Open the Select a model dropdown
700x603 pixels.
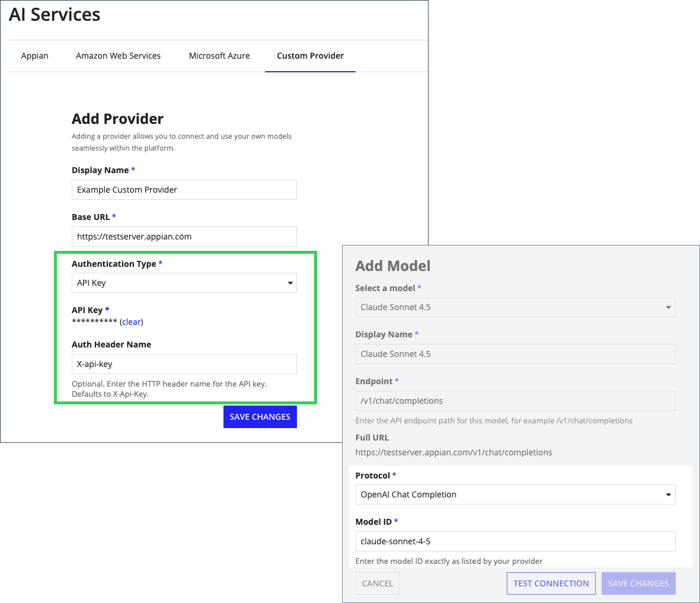515,307
